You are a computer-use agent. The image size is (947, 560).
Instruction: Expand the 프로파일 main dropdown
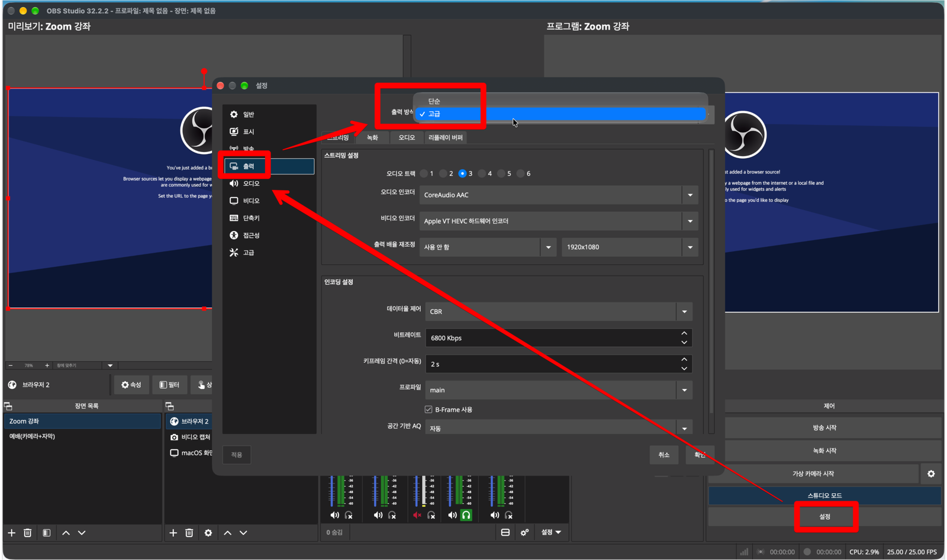(559, 390)
